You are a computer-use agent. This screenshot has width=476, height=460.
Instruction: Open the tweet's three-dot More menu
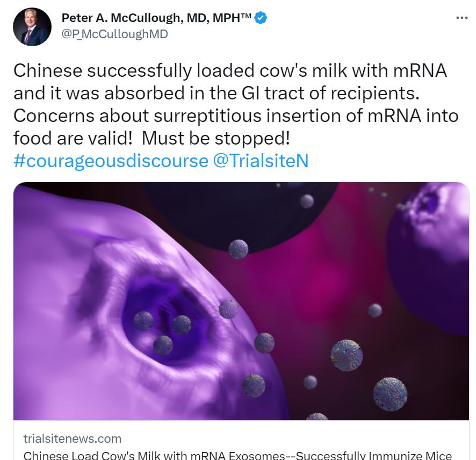coord(461,18)
